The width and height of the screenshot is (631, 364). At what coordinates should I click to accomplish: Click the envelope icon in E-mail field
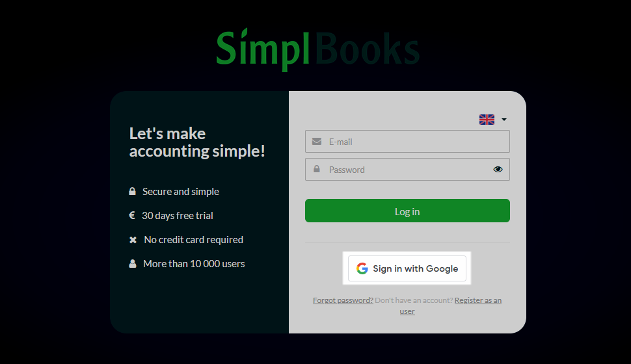click(317, 142)
